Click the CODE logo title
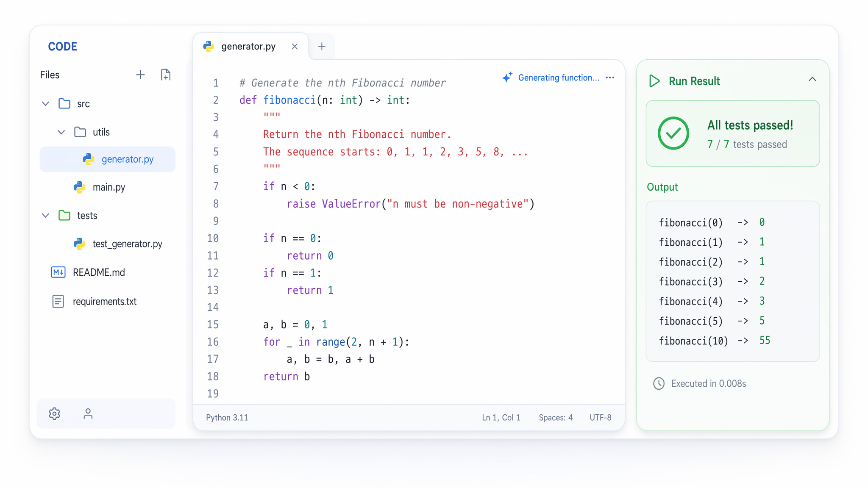Viewport: 868px width, 488px height. click(x=63, y=47)
